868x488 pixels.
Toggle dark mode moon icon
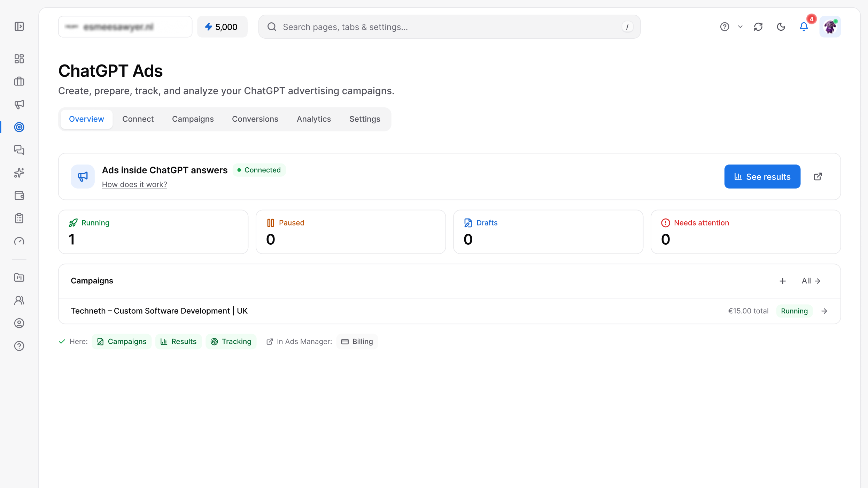(781, 27)
